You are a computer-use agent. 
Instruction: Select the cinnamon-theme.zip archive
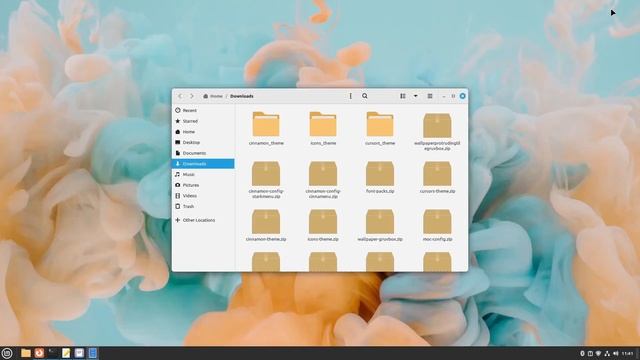pyautogui.click(x=266, y=224)
